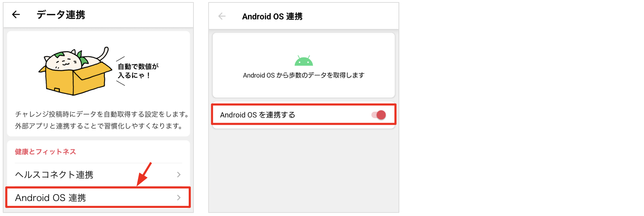Viewport: 644px width, 216px height.
Task: Tap the empty gray area below the toggle
Action: pos(304,170)
